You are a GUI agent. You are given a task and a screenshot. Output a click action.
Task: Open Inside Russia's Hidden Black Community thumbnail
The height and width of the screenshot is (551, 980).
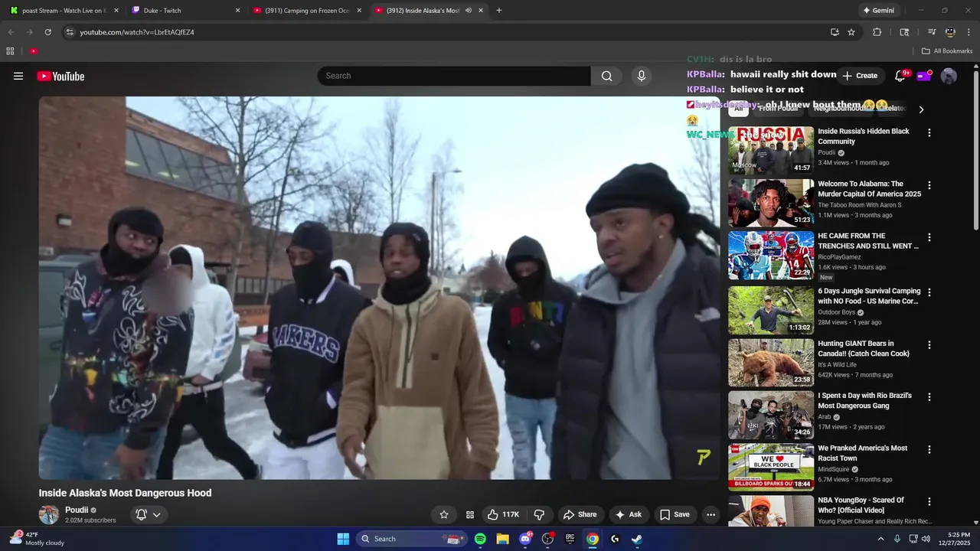coord(771,150)
